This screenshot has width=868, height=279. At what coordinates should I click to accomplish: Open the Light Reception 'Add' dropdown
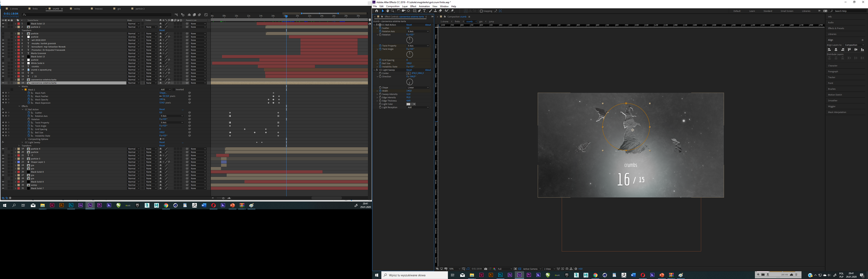point(418,107)
